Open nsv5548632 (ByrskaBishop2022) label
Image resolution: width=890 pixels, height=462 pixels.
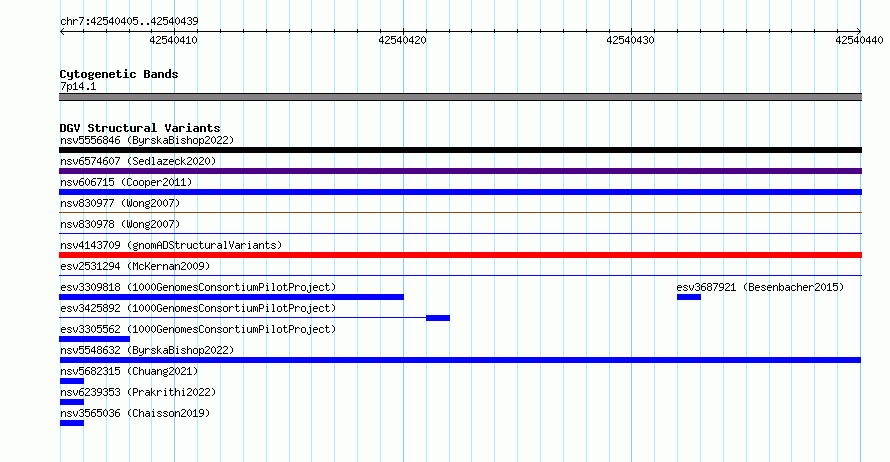click(147, 350)
